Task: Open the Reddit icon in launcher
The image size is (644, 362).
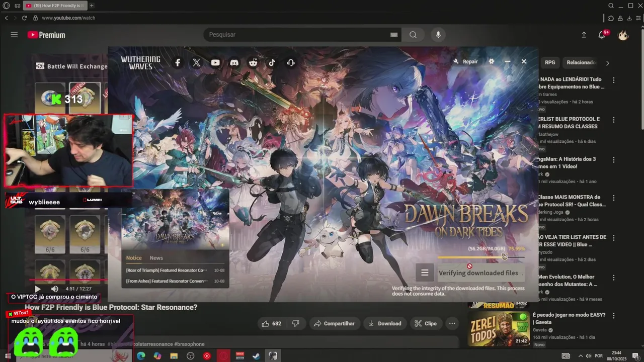Action: (x=253, y=62)
